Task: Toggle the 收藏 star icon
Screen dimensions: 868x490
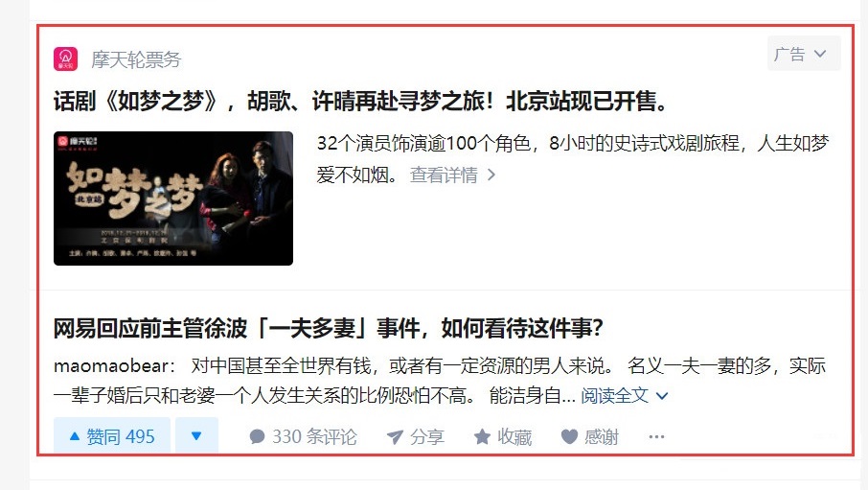Action: 482,437
